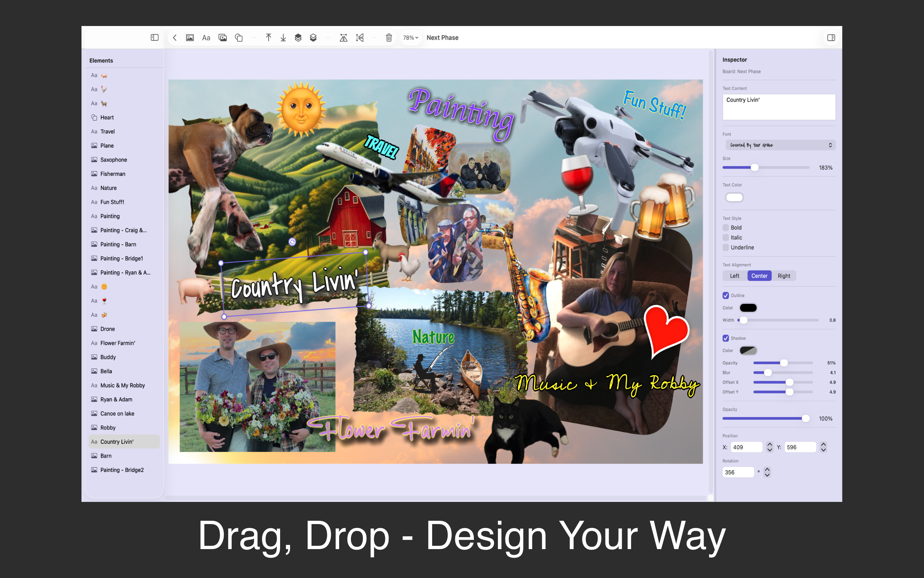Select the Heart element in list
Image resolution: width=924 pixels, height=578 pixels.
tap(124, 117)
